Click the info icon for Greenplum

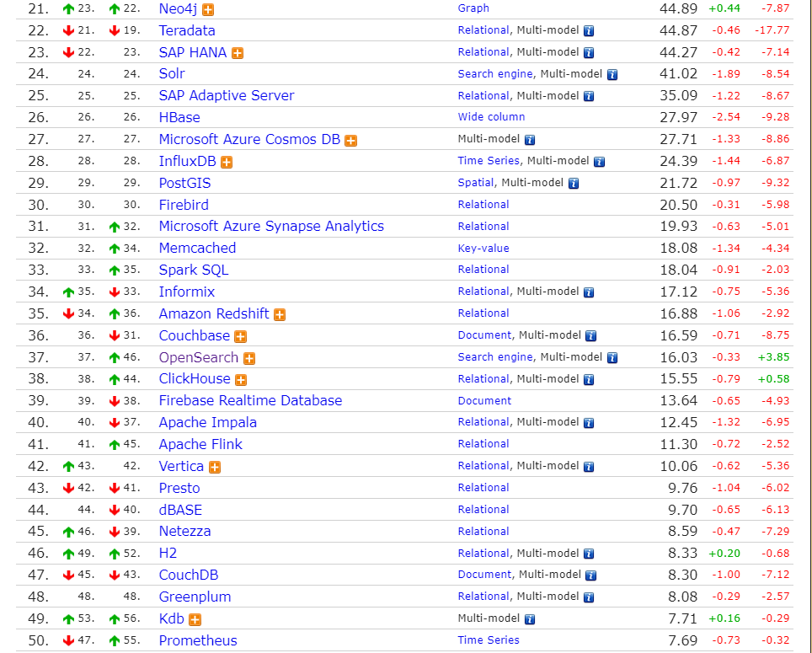[589, 597]
